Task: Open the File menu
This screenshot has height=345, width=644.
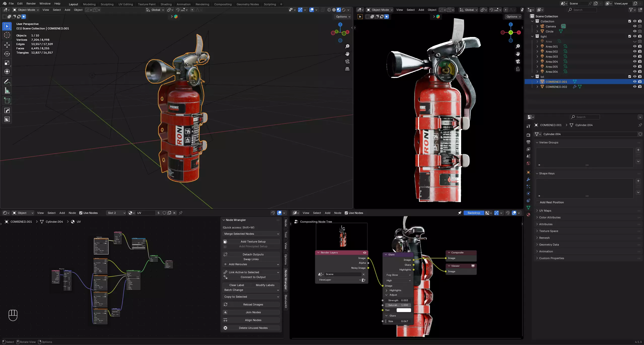Action: click(11, 4)
